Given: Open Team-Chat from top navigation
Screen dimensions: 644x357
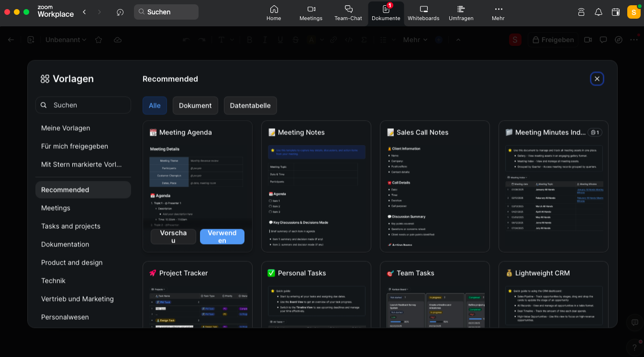Looking at the screenshot, I should 348,13.
